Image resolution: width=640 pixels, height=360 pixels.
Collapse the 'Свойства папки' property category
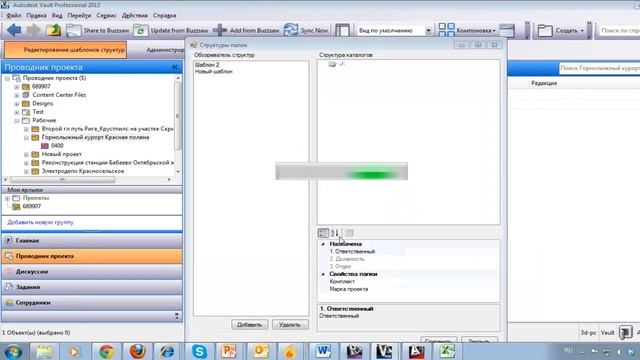[x=323, y=274]
